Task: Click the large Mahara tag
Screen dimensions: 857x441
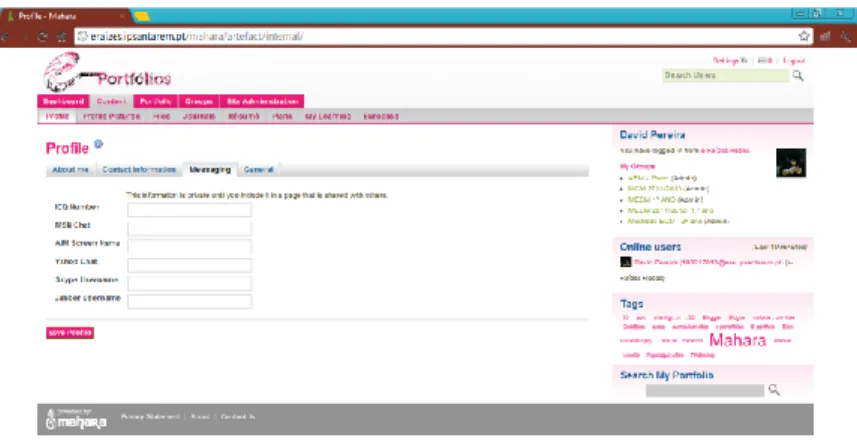Action: 737,340
